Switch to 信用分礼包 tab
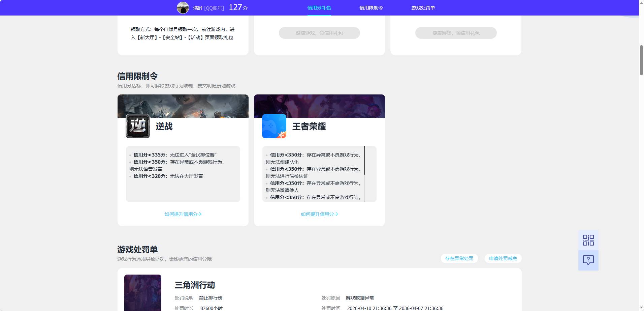The height and width of the screenshot is (311, 644). 319,8
